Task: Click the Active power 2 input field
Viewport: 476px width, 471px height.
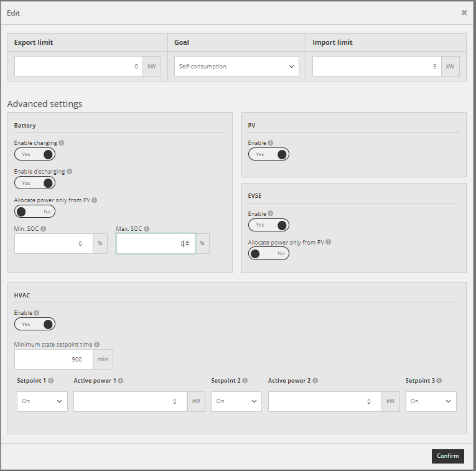Action: point(325,401)
